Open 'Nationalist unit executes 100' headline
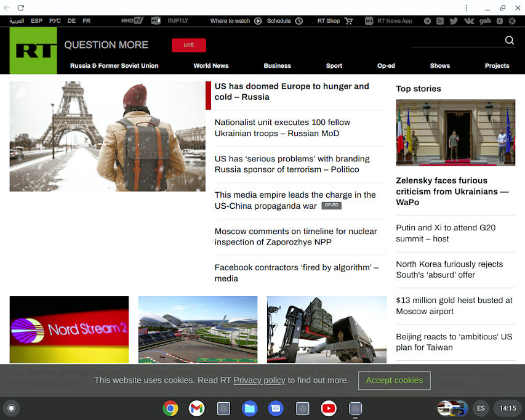The height and width of the screenshot is (420, 525). (x=283, y=127)
